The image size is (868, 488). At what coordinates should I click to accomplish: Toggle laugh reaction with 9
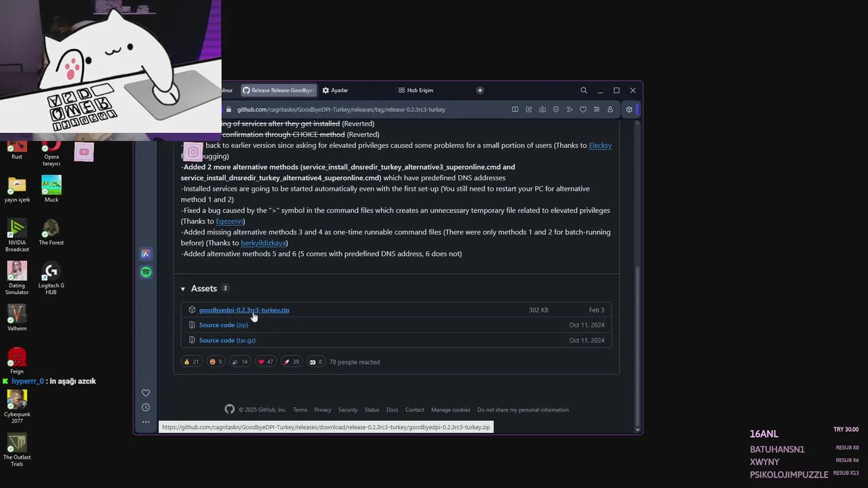[216, 362]
